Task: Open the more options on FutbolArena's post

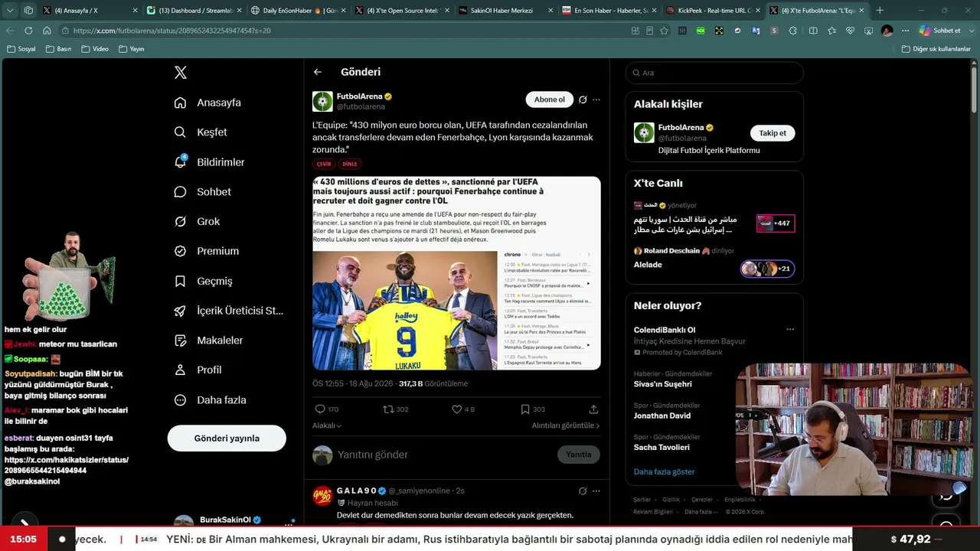Action: (x=596, y=99)
